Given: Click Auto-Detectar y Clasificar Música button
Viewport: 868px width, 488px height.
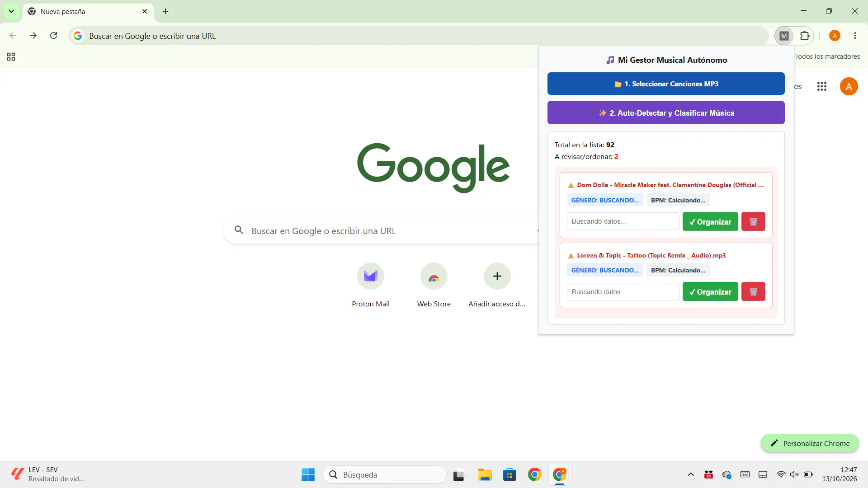Looking at the screenshot, I should click(x=666, y=113).
